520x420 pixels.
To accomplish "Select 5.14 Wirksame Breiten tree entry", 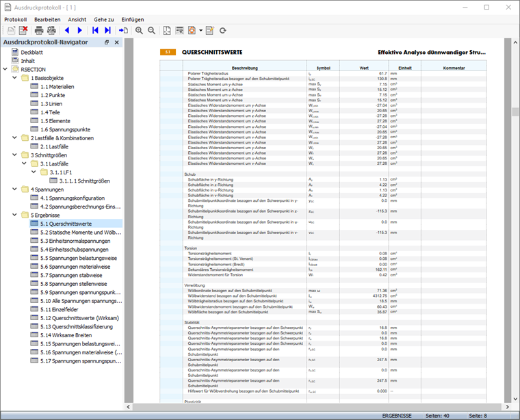I will (x=66, y=335).
